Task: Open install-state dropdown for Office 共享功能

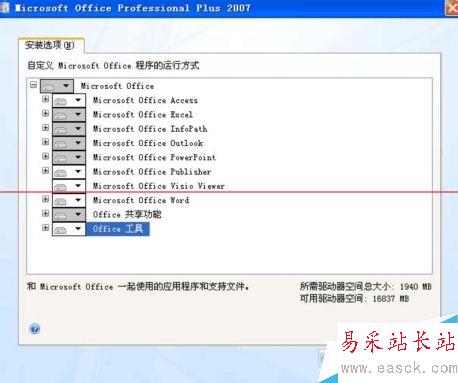Action: 69,215
